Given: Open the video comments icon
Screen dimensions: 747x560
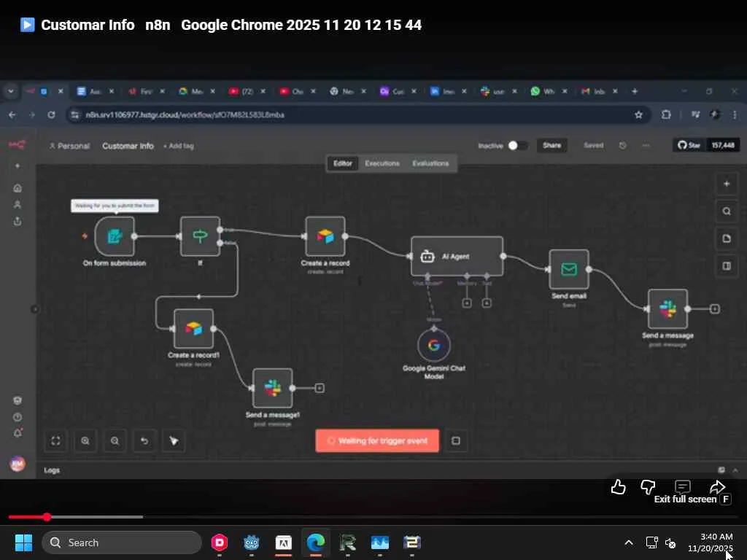Looking at the screenshot, I should click(683, 486).
